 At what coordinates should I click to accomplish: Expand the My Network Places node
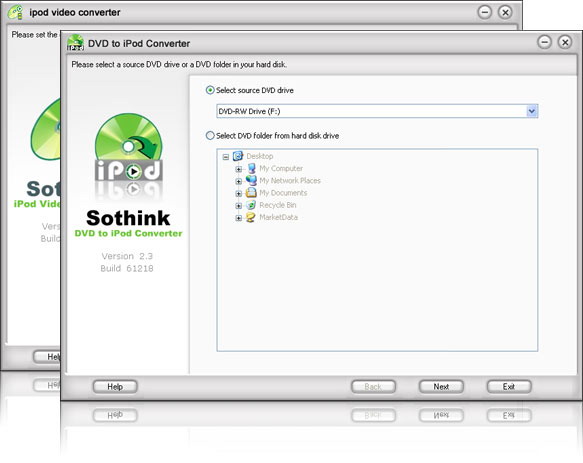click(239, 181)
